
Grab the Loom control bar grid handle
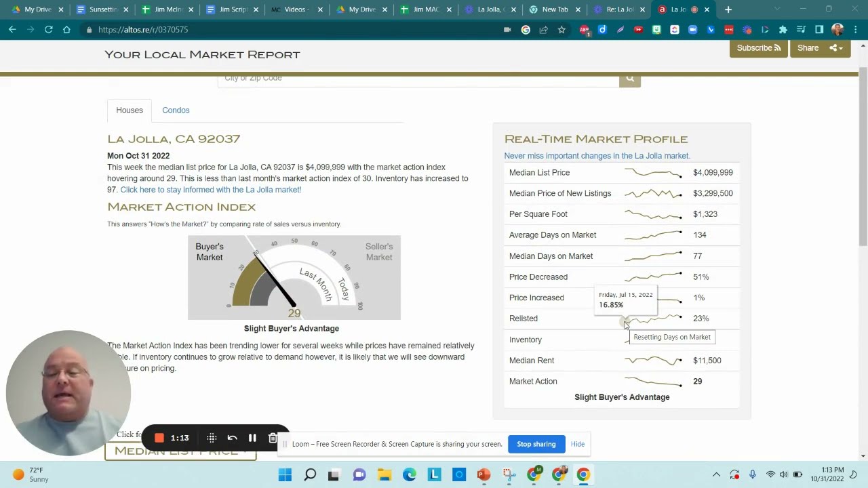click(x=212, y=438)
